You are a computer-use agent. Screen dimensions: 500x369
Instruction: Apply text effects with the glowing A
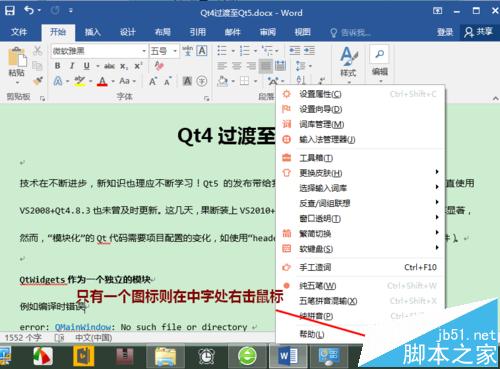(58, 81)
